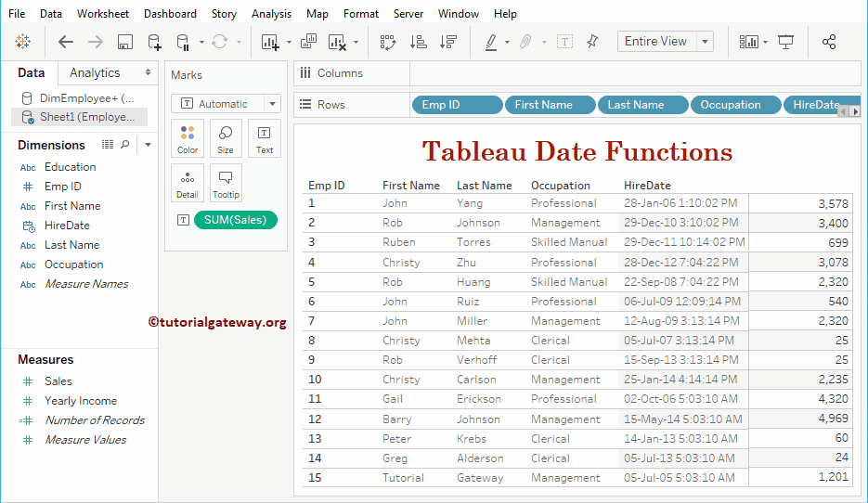
Task: Click the First Name pill on Rows
Action: point(551,105)
